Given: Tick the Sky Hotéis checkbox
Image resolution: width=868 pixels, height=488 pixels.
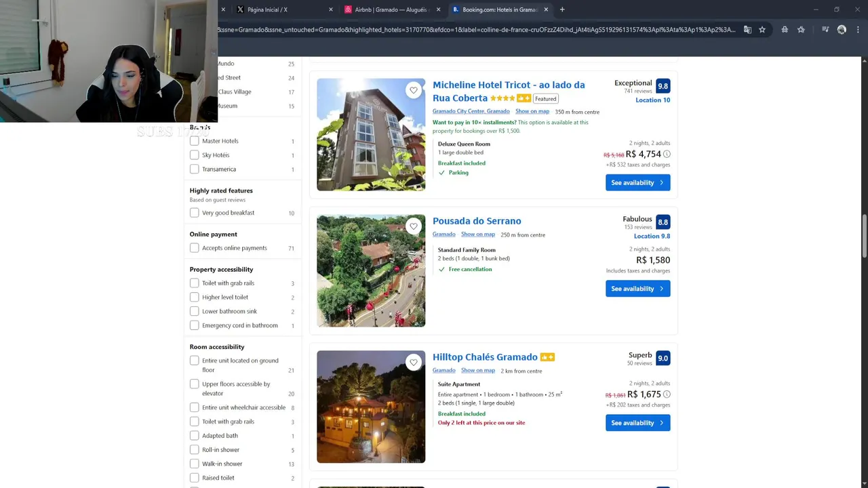Looking at the screenshot, I should pyautogui.click(x=195, y=155).
